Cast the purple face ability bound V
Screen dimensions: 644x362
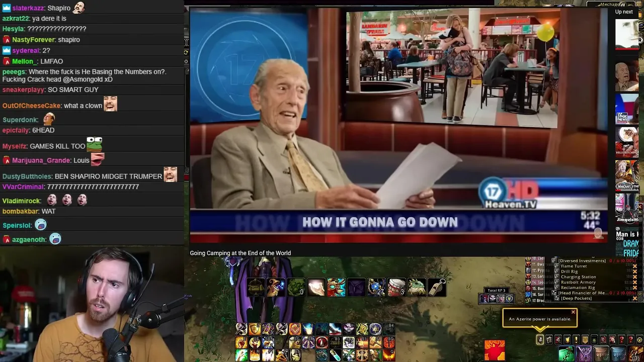tap(349, 329)
